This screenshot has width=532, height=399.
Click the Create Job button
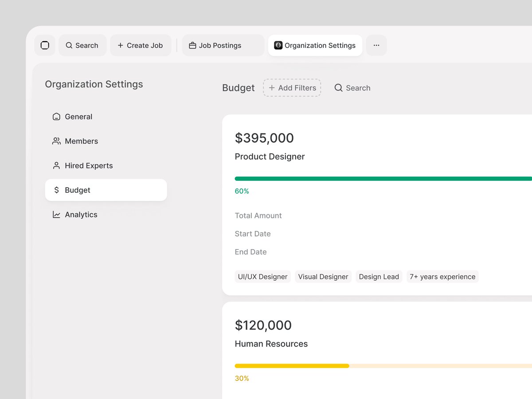pos(141,45)
